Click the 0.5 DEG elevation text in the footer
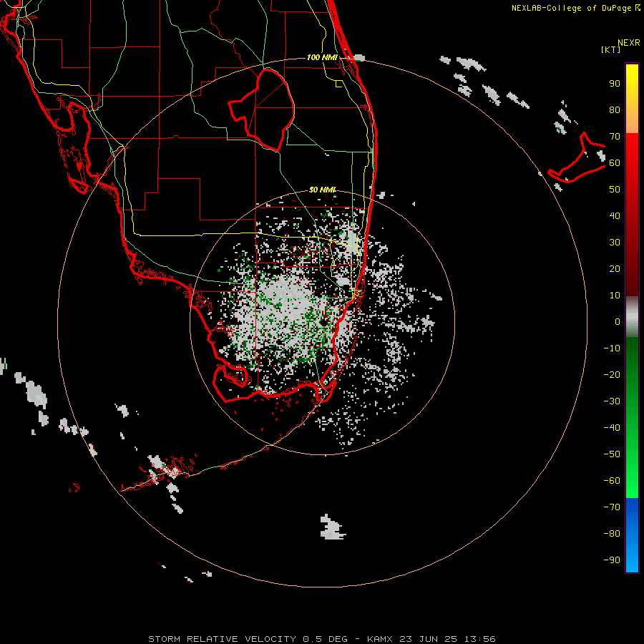 (x=326, y=639)
